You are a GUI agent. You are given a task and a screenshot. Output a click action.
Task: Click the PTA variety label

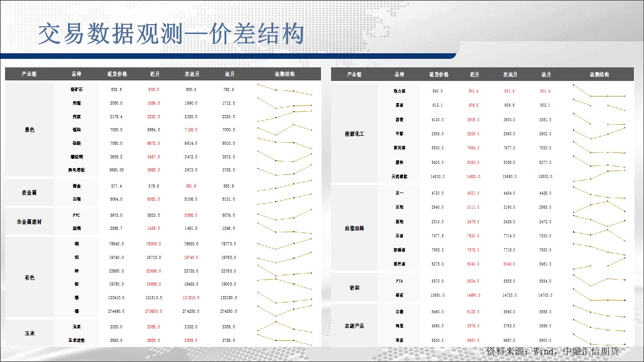point(399,281)
